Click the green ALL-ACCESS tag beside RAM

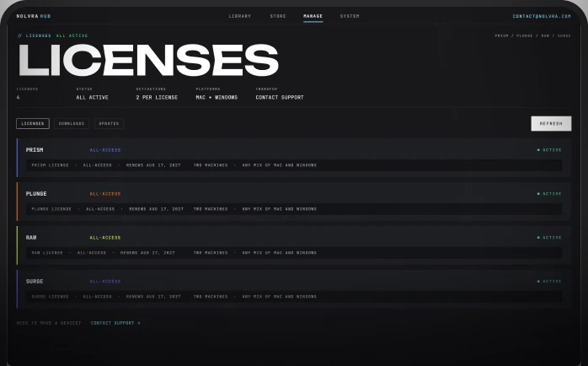point(105,238)
